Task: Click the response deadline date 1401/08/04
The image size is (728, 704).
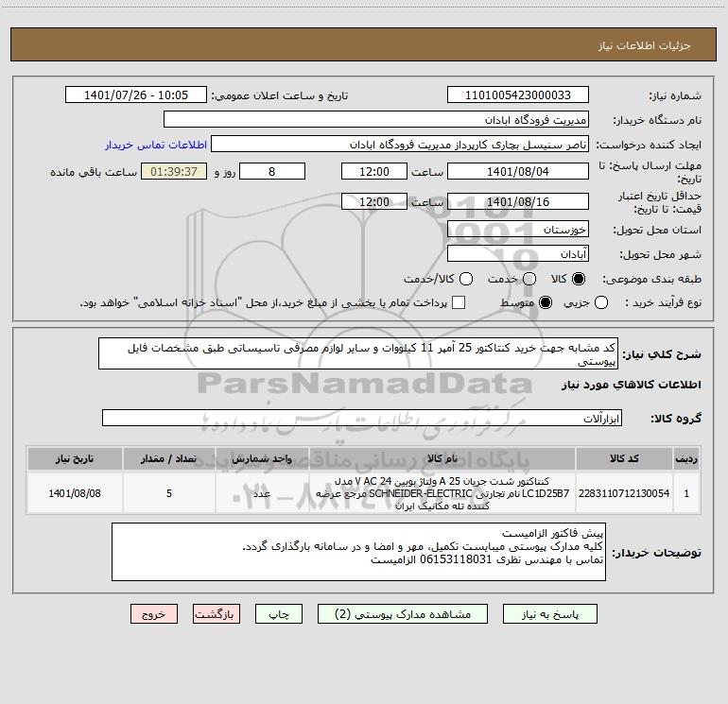Action: coord(518,171)
